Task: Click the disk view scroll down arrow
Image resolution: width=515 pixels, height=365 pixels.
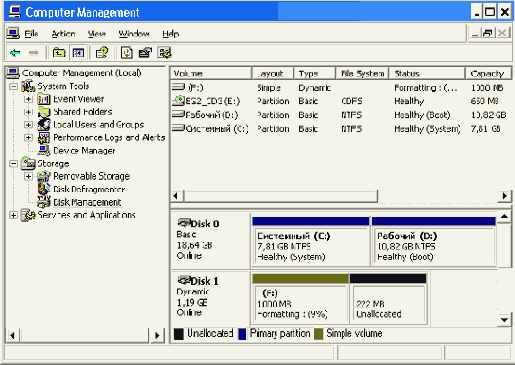Action: [x=504, y=320]
